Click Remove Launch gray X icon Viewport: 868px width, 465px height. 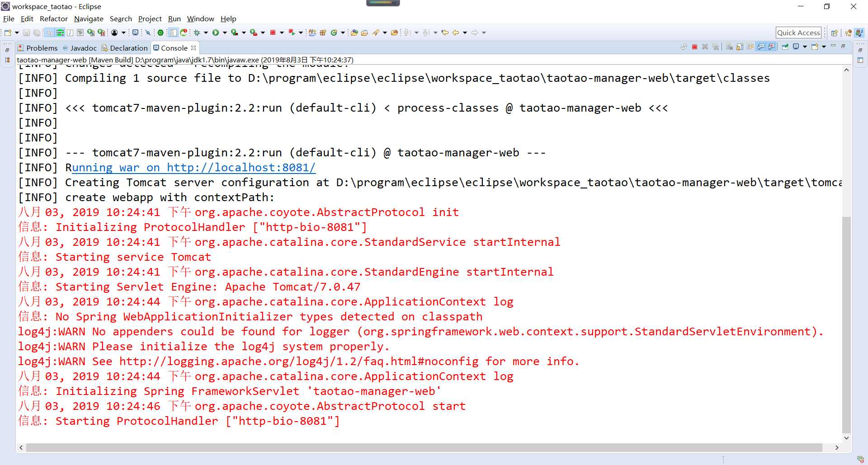[705, 47]
